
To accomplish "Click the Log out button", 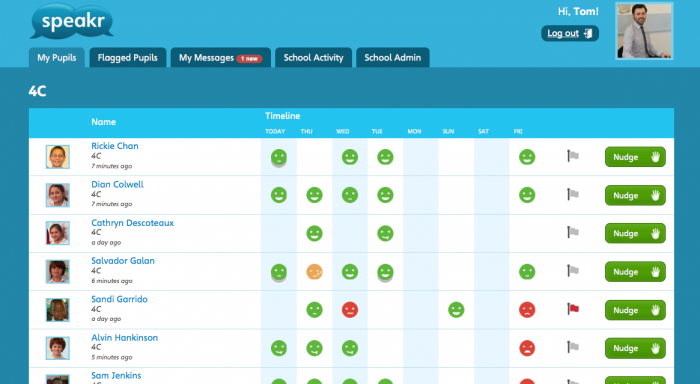I will tap(570, 33).
